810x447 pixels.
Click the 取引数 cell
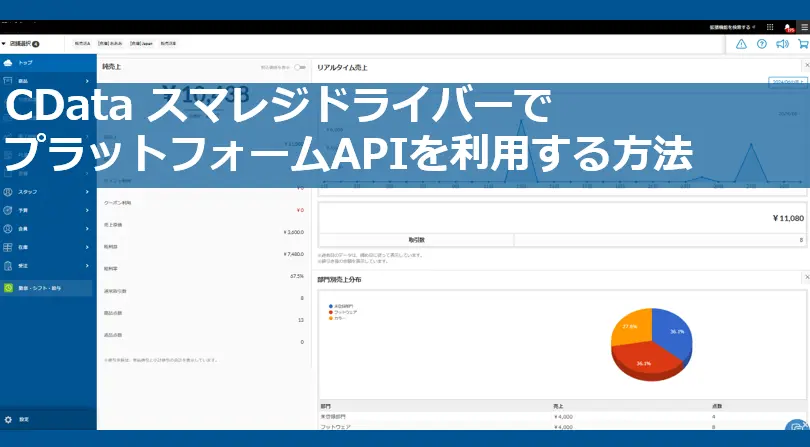pos(416,240)
